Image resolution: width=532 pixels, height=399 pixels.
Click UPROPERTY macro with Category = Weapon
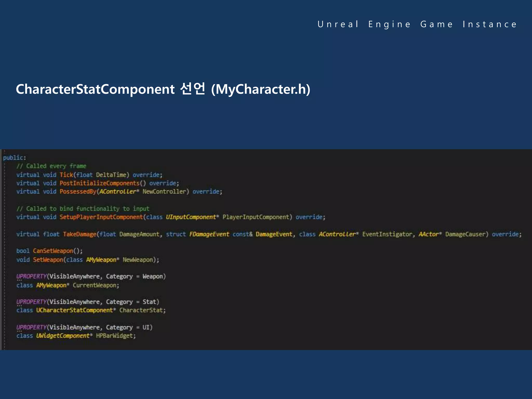coord(91,276)
